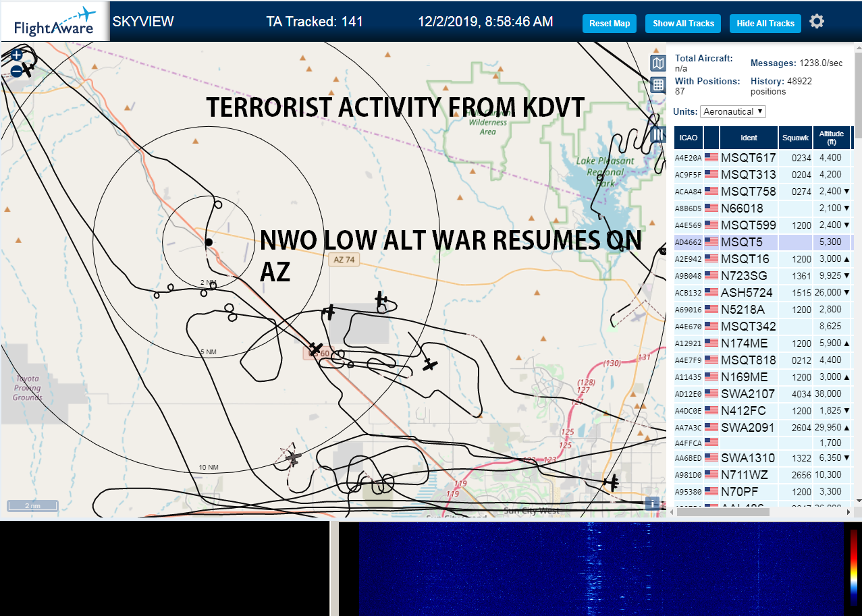862x616 pixels.
Task: Select the N711WZ aircraft row
Action: click(763, 476)
